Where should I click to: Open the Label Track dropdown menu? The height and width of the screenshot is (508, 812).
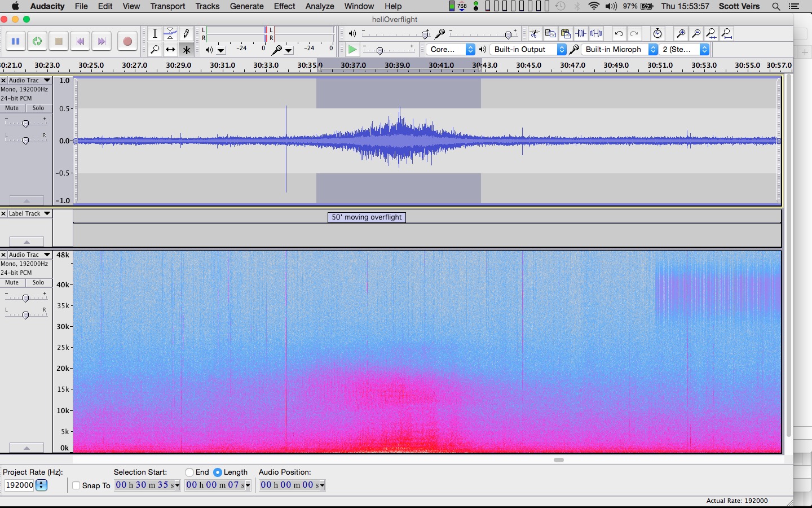(47, 214)
